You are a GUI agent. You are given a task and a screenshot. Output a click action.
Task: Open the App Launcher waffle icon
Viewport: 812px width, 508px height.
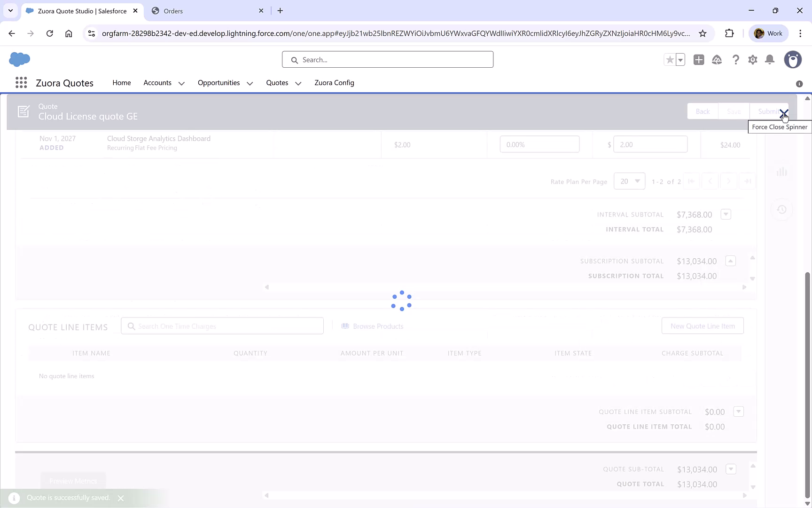21,82
